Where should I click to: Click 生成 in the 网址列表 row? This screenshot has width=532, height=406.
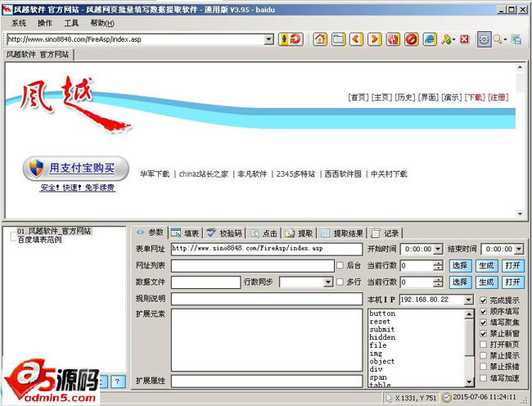click(x=486, y=265)
